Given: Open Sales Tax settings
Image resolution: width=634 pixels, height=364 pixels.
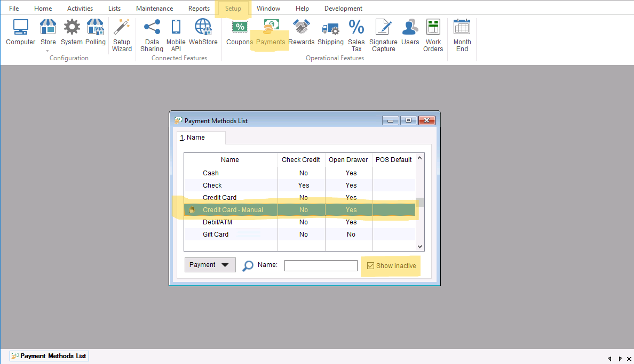Looking at the screenshot, I should coord(356,35).
